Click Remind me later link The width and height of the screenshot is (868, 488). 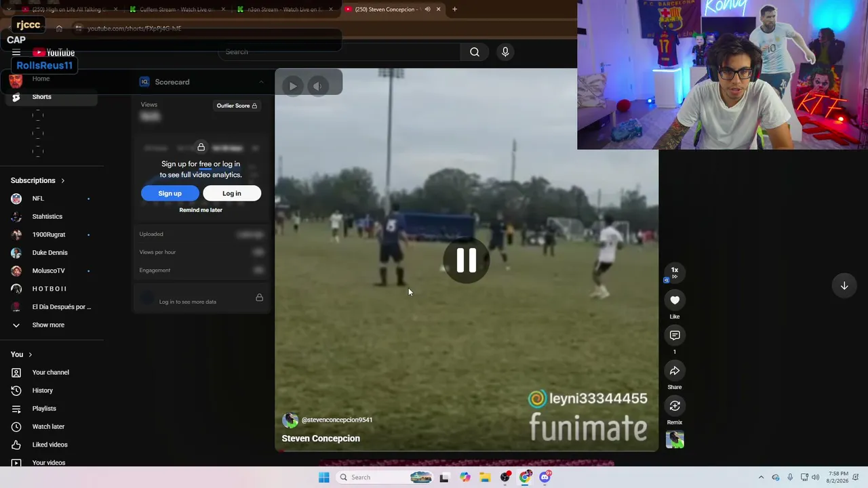[201, 210]
